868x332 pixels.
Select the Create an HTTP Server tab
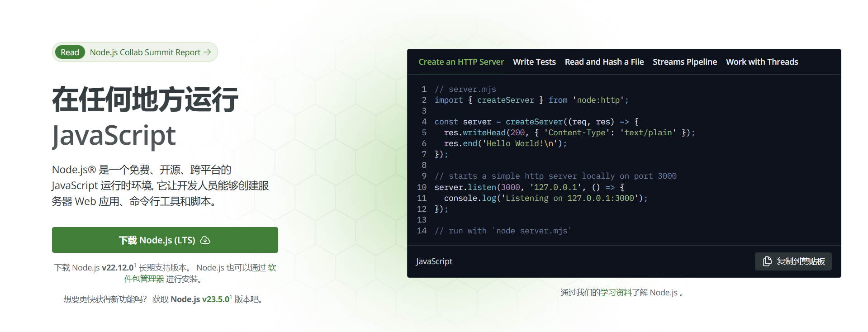tap(461, 62)
